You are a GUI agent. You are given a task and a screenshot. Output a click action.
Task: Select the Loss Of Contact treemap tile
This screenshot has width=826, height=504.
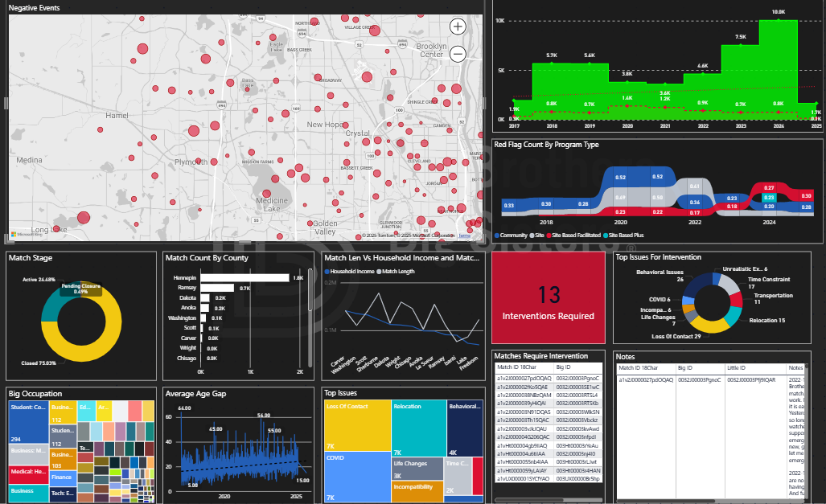point(357,425)
